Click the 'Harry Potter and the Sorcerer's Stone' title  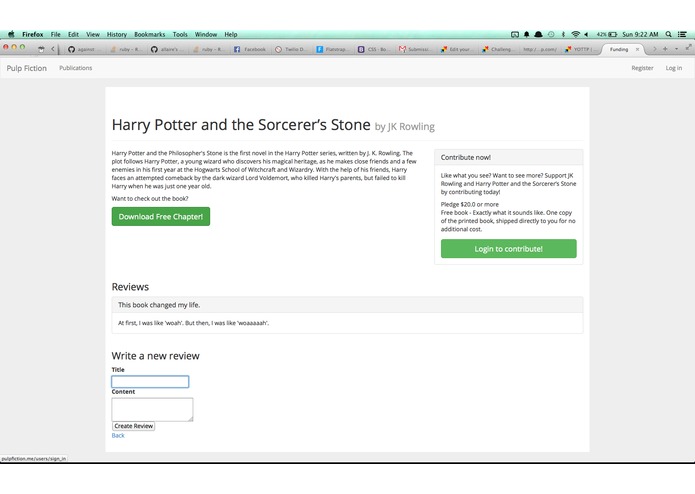point(241,125)
